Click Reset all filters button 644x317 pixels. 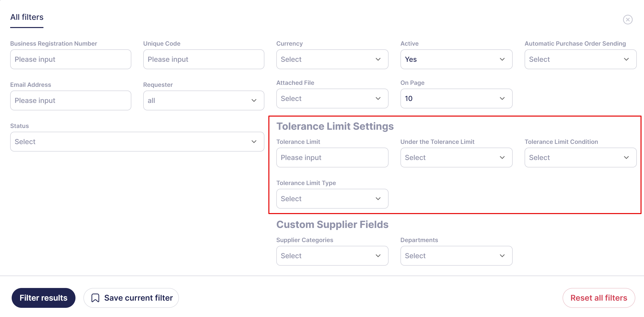(599, 298)
